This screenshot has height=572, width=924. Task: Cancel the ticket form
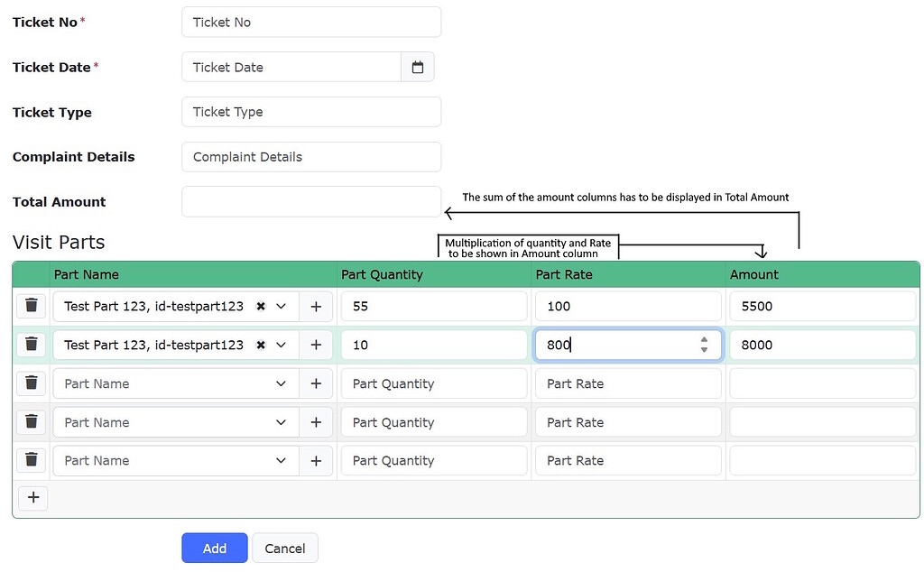point(284,548)
